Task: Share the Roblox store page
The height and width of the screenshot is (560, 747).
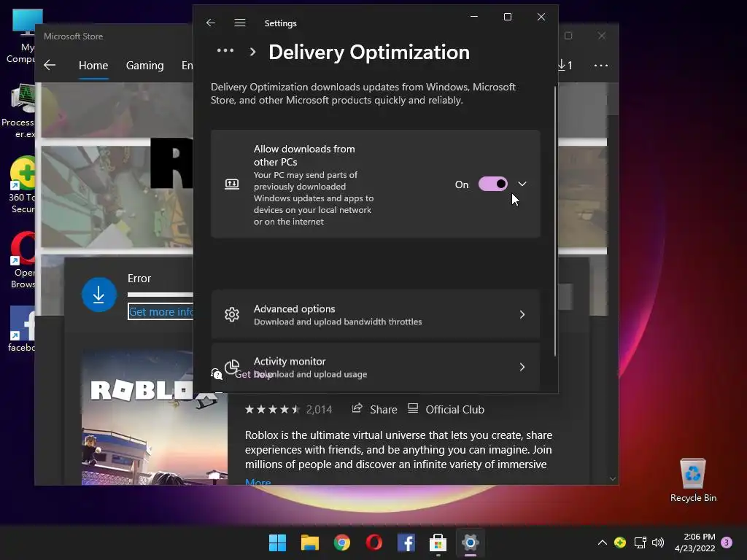Action: click(x=374, y=410)
